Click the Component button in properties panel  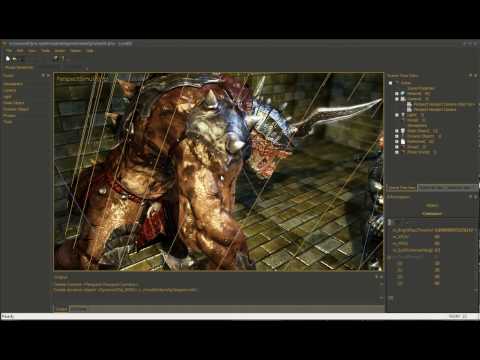(x=432, y=213)
